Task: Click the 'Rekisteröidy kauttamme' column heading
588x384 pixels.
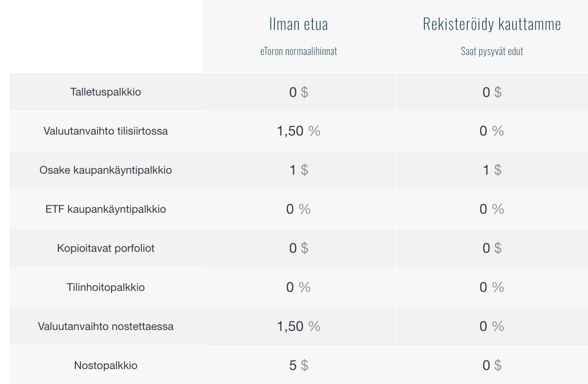Action: (x=492, y=24)
